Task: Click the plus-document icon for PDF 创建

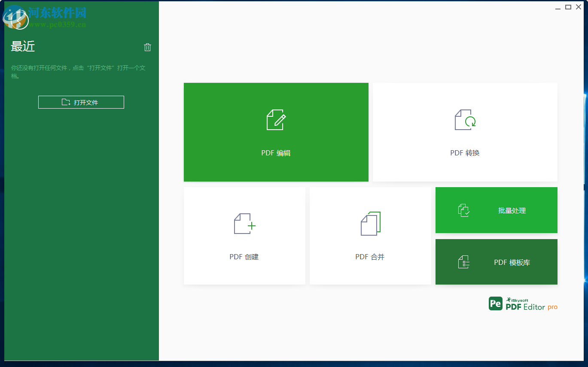Action: point(244,224)
